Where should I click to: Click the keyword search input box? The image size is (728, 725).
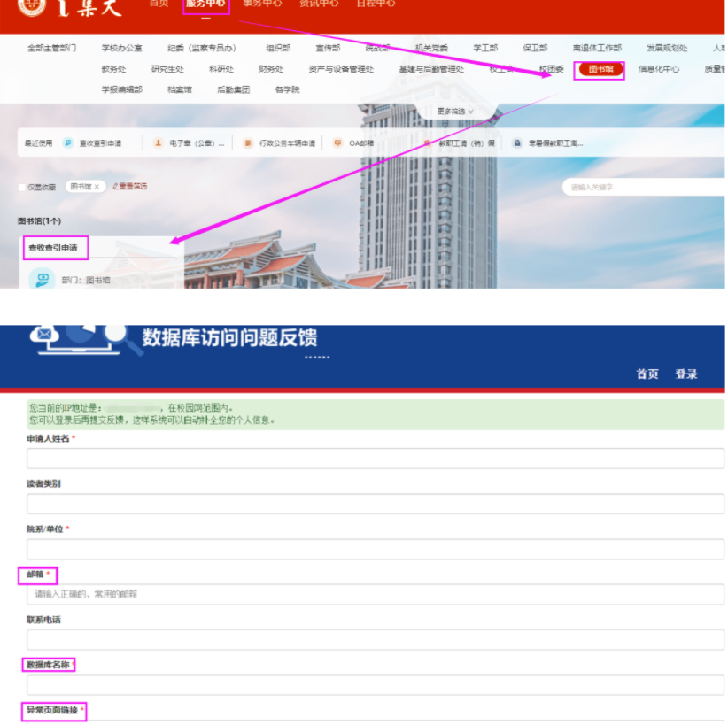[x=644, y=188]
